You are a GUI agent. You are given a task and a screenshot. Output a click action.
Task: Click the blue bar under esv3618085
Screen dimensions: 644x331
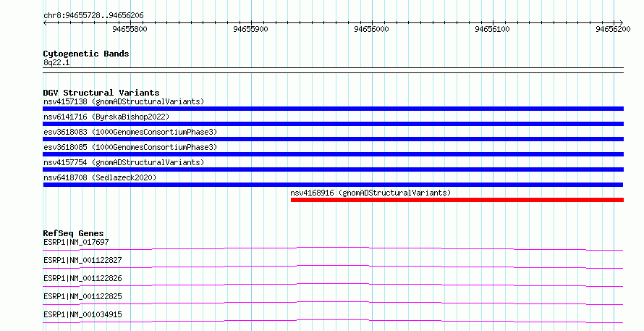pyautogui.click(x=333, y=154)
